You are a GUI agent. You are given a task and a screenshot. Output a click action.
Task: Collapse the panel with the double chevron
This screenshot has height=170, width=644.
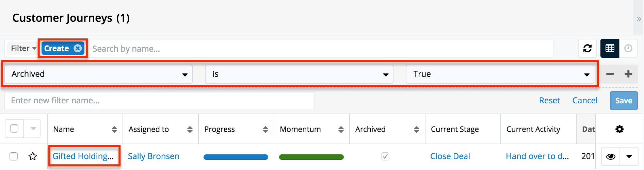639,19
